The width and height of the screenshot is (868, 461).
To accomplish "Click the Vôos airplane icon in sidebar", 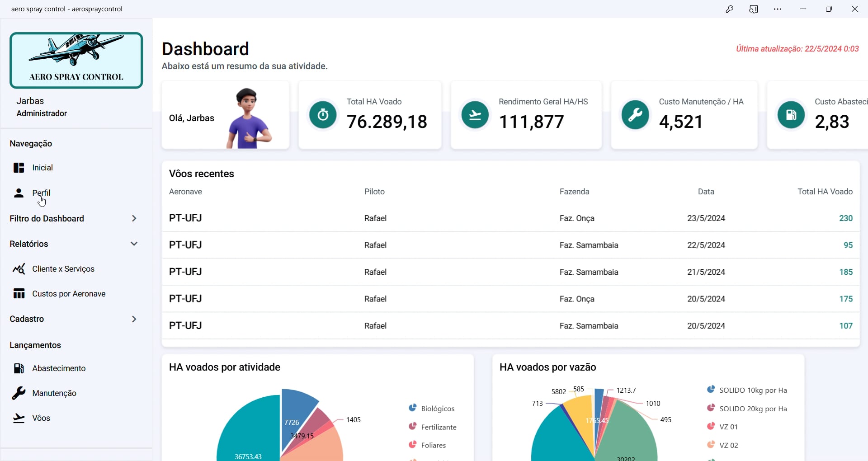I will (x=19, y=418).
